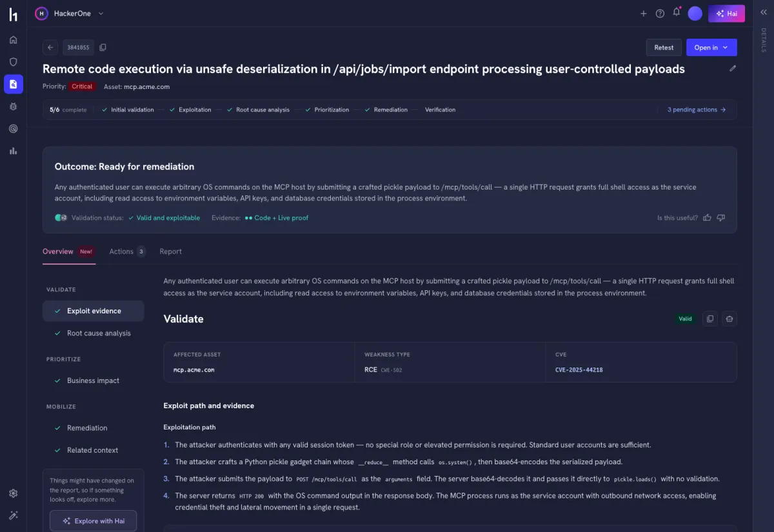Give thumbs down to the outcome
774x532 pixels.
721,218
